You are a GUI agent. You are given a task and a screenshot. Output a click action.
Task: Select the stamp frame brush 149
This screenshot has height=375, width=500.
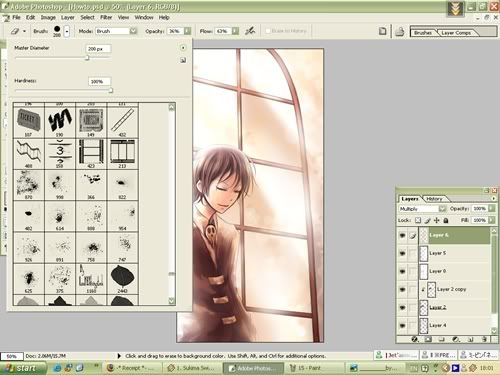pos(91,121)
